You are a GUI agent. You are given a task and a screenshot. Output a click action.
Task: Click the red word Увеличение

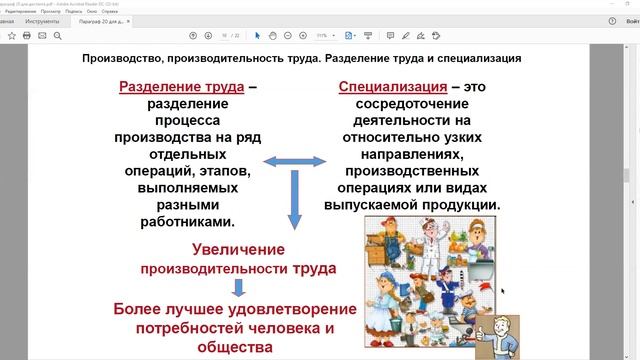[x=238, y=249]
